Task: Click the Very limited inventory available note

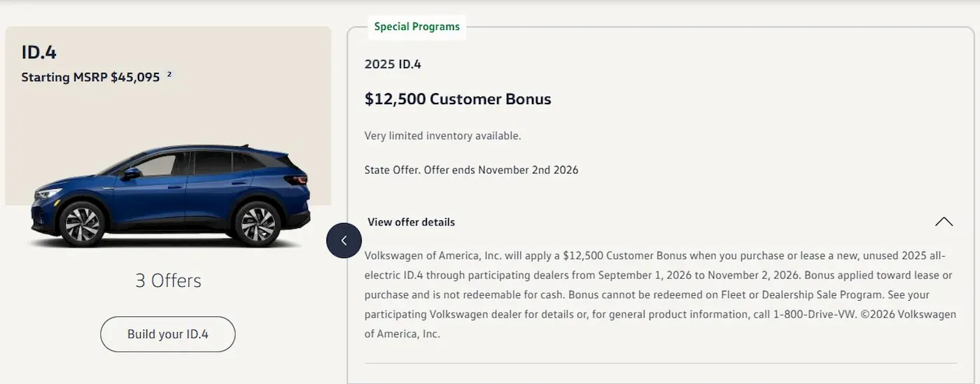Action: point(442,136)
